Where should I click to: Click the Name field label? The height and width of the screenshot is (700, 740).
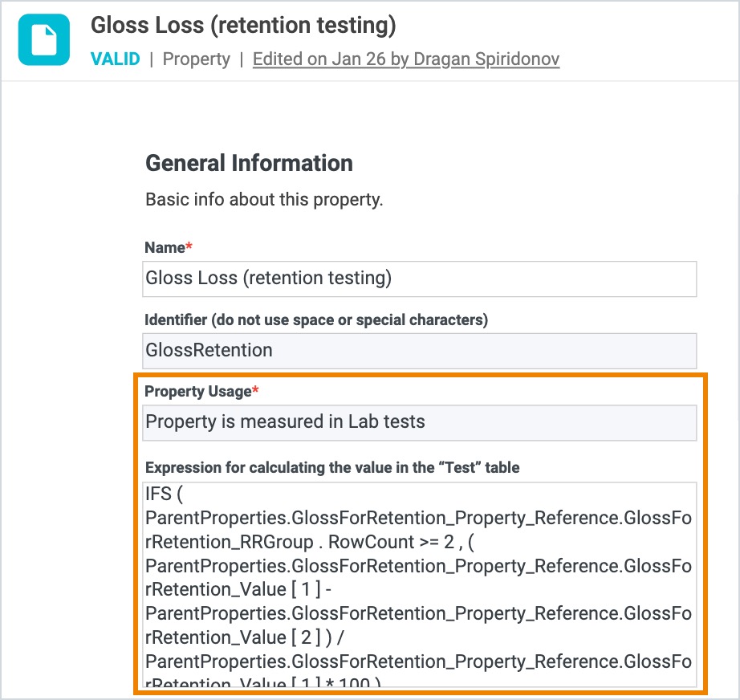click(165, 248)
